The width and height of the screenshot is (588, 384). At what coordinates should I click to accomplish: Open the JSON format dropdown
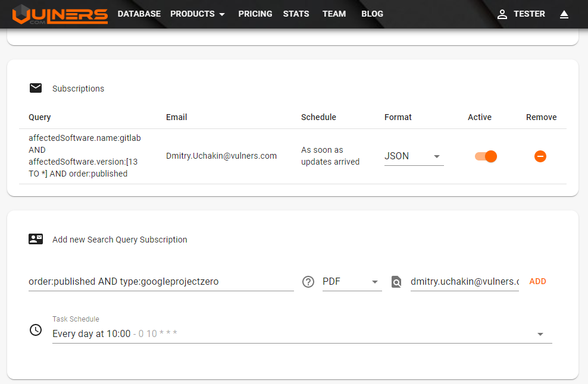(x=414, y=156)
